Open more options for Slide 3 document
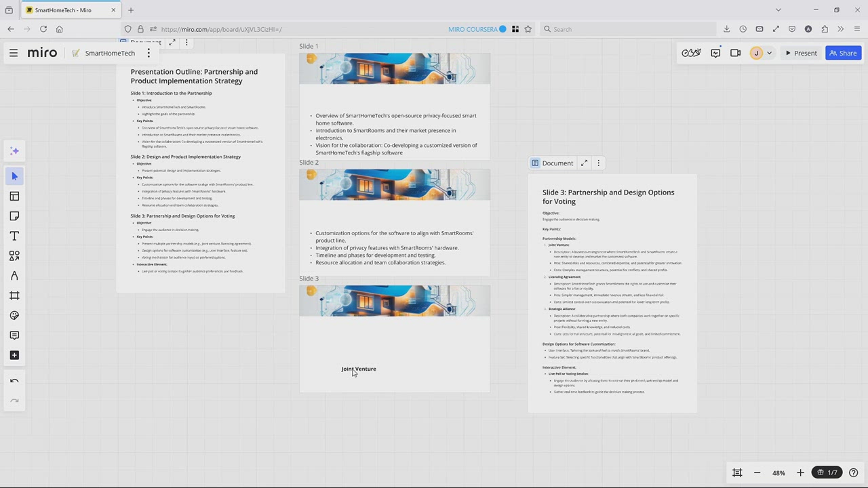This screenshot has height=488, width=868. click(598, 163)
